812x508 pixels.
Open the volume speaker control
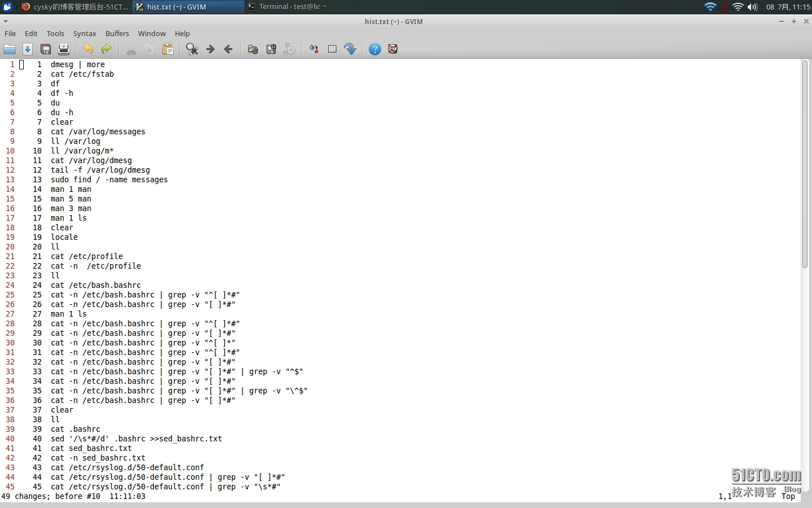(x=752, y=7)
